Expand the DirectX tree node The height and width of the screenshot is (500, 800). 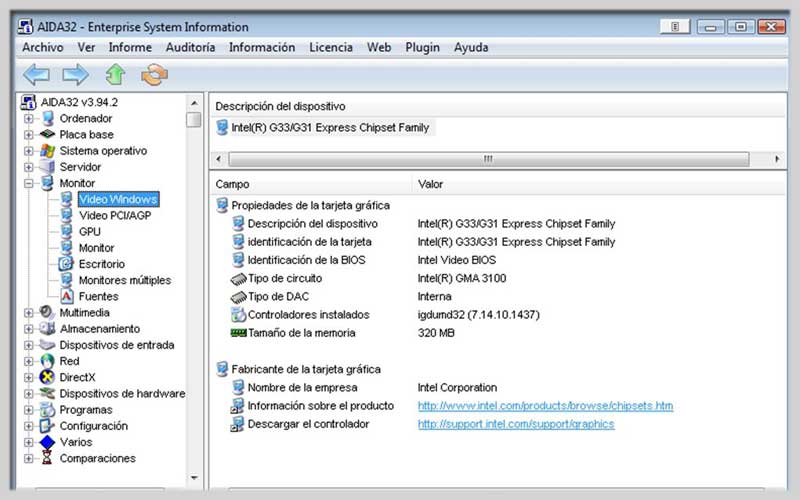(29, 378)
